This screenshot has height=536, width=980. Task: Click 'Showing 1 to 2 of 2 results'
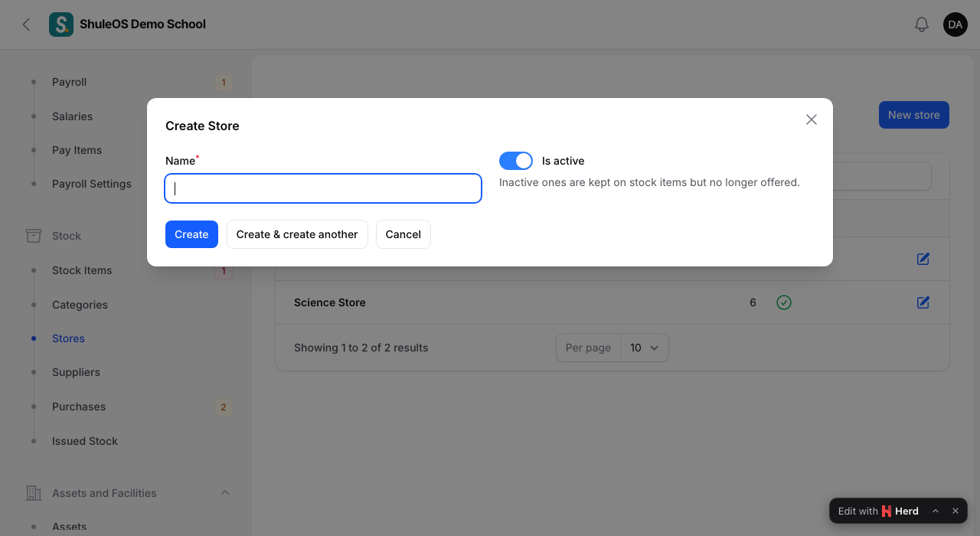click(361, 348)
